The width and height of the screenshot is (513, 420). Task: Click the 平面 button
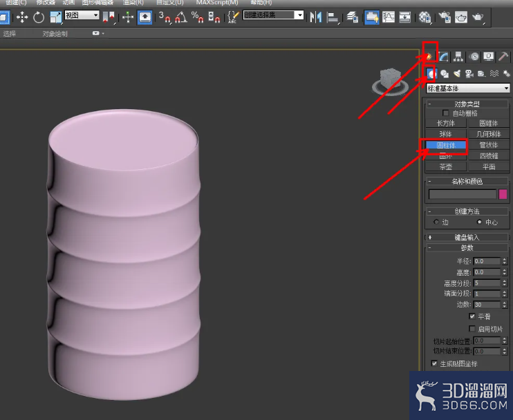pos(489,166)
